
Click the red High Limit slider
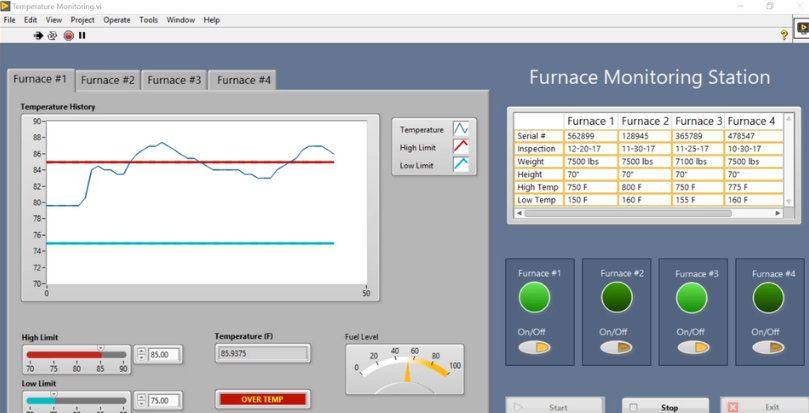tap(76, 355)
